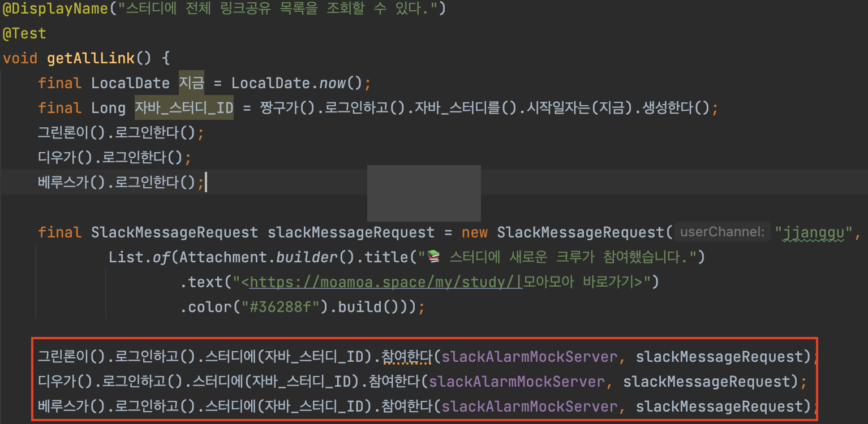Click the 자바_스터디를() method call

click(x=466, y=108)
